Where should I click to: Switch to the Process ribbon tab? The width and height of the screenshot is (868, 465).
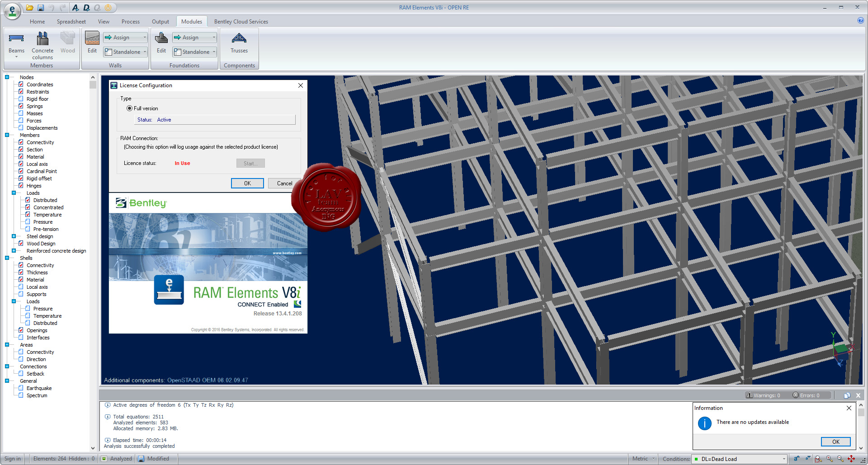131,22
